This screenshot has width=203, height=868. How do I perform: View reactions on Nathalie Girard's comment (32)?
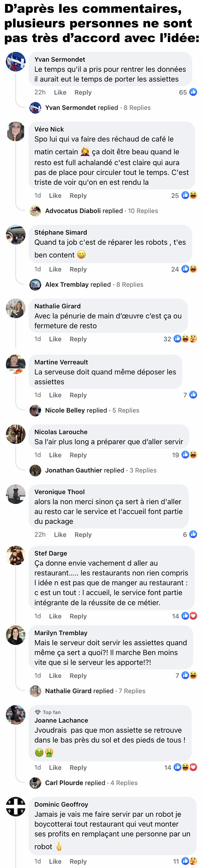click(180, 339)
